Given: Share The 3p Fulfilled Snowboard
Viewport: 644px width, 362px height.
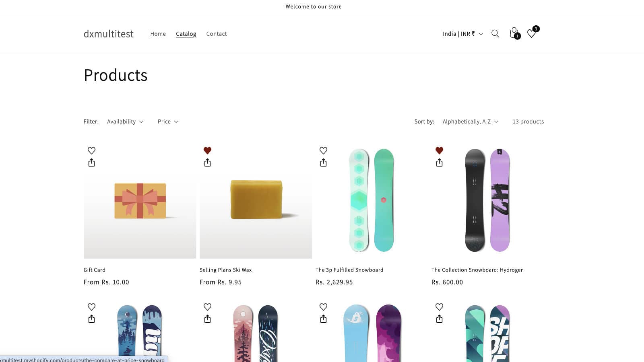Looking at the screenshot, I should 323,162.
